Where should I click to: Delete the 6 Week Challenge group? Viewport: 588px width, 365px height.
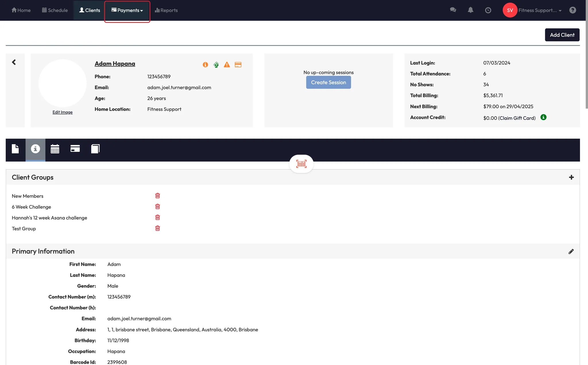click(x=158, y=206)
